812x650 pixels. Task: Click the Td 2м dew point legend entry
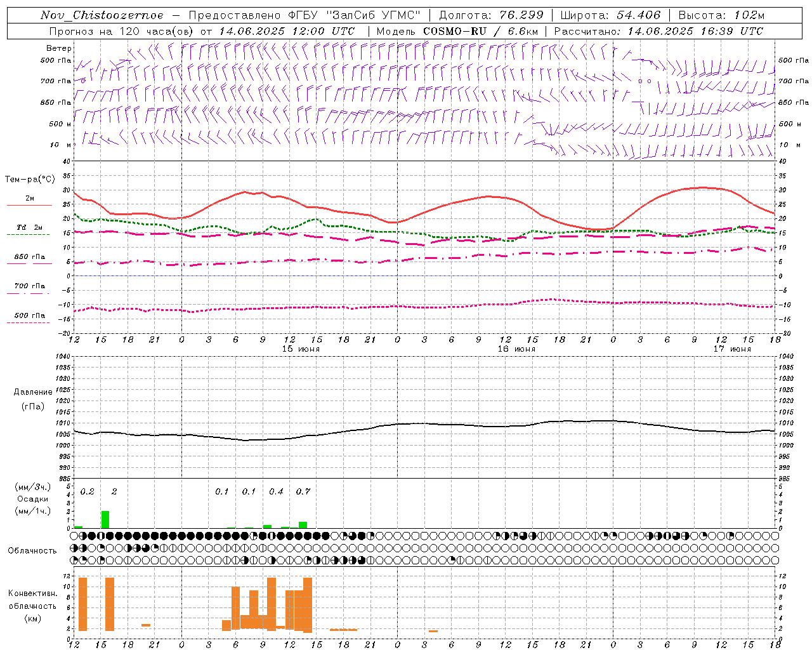[x=30, y=227]
